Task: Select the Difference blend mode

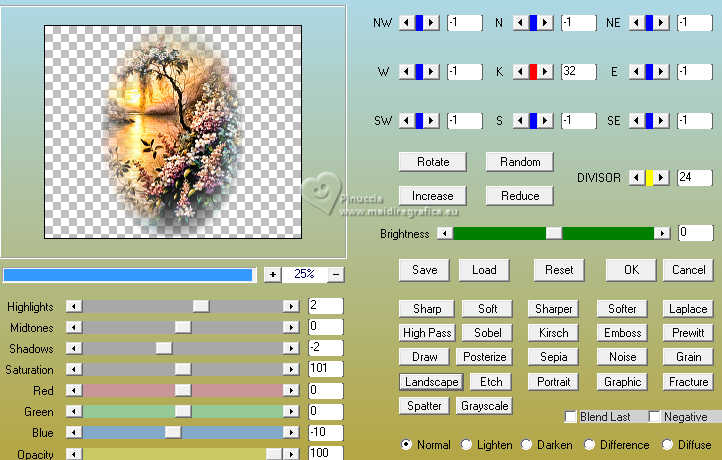Action: pyautogui.click(x=589, y=445)
